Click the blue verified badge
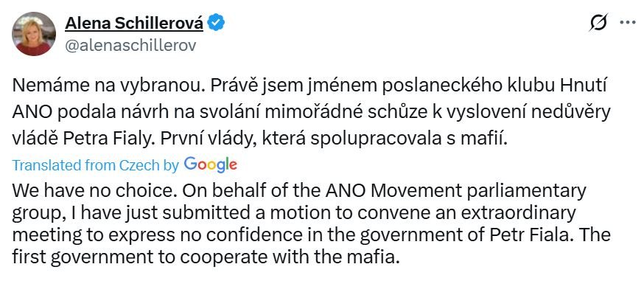Screen dimensions: 644x281 click(216, 23)
